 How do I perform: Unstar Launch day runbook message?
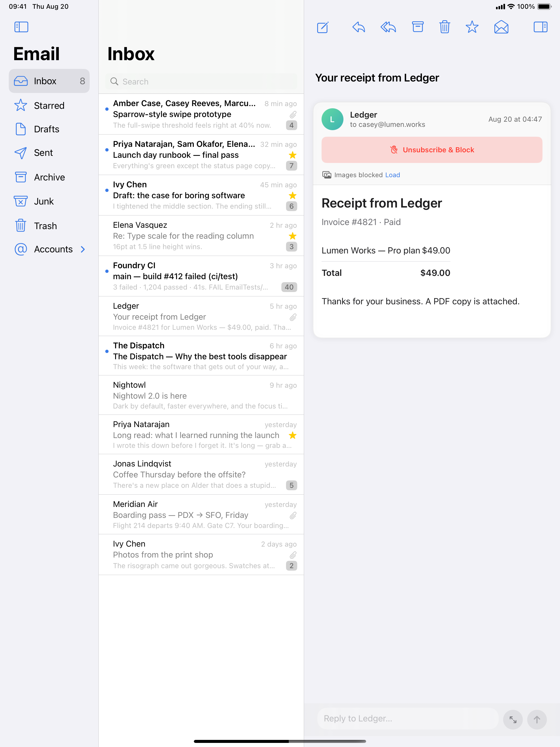pyautogui.click(x=293, y=155)
